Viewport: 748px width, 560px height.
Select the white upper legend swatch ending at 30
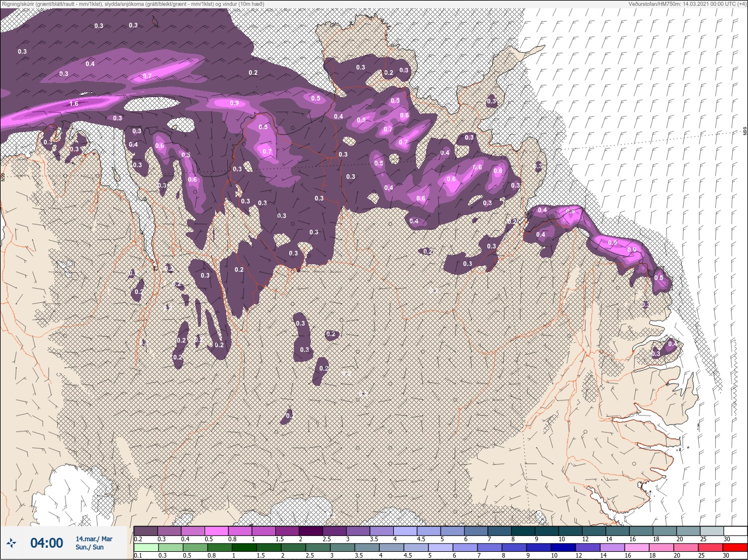click(x=736, y=530)
